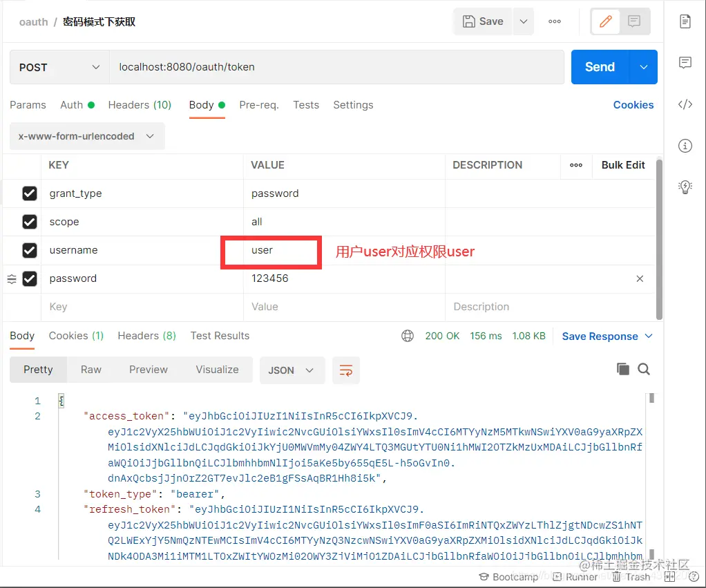Click the request URL input field
The width and height of the screenshot is (706, 588).
(336, 67)
